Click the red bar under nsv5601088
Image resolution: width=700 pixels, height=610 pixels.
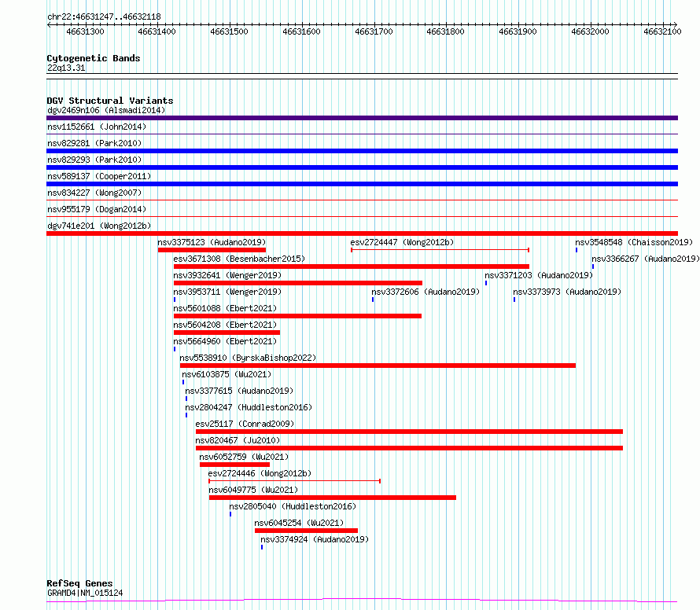pyautogui.click(x=297, y=316)
